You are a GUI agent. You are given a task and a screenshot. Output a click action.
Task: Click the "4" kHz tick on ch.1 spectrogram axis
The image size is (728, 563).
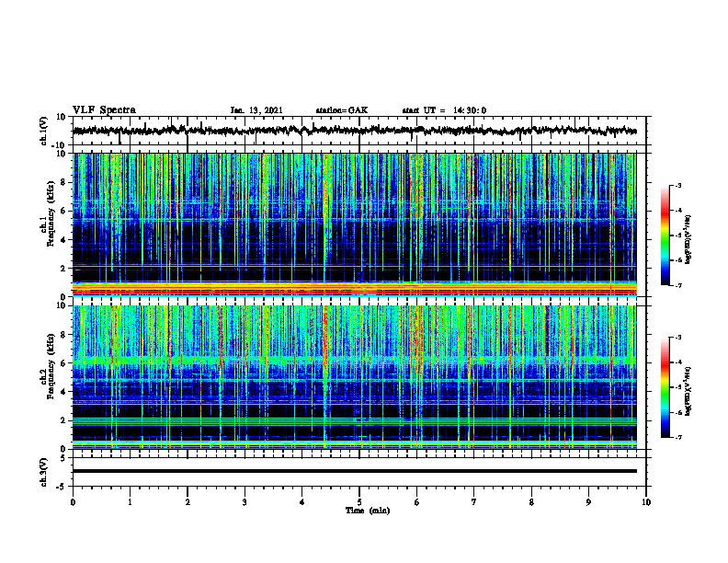tap(64, 240)
